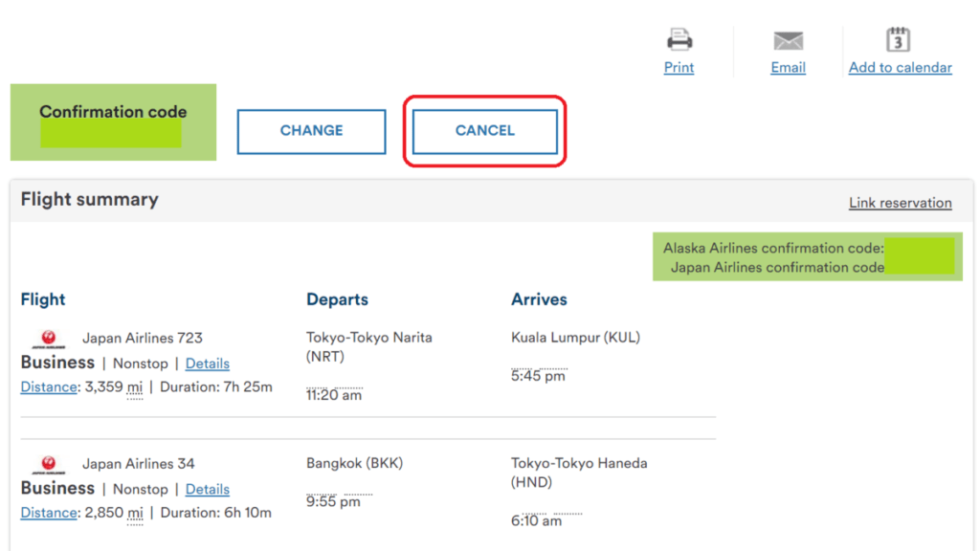Open the Print text link
The width and height of the screenshot is (980, 551).
point(679,68)
